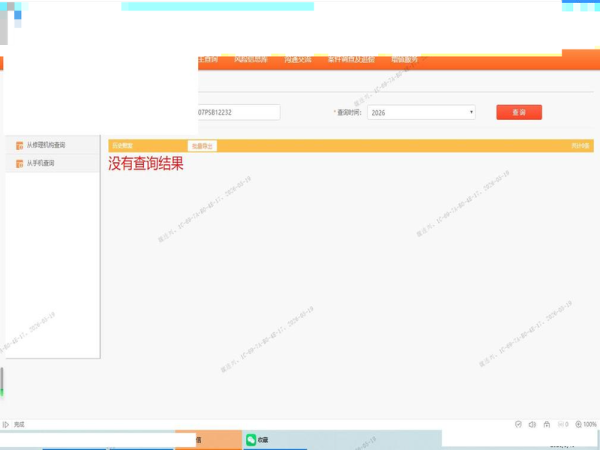Click the 历史档案 label in the results header
Image resolution: width=600 pixels, height=450 pixels.
point(122,146)
